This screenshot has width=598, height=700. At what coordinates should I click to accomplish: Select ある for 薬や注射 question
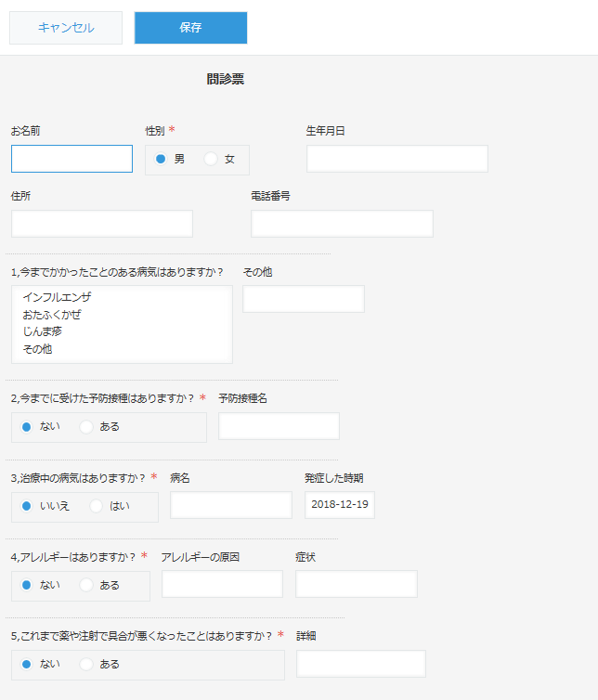[x=85, y=665]
